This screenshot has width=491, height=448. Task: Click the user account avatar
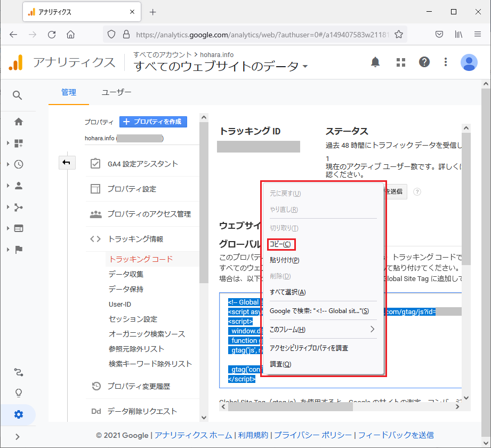(469, 62)
